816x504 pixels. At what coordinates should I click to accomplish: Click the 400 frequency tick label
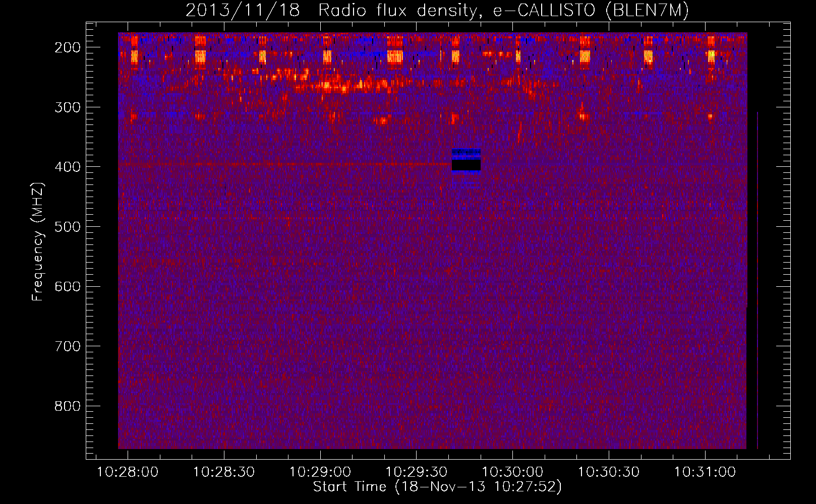tap(68, 167)
